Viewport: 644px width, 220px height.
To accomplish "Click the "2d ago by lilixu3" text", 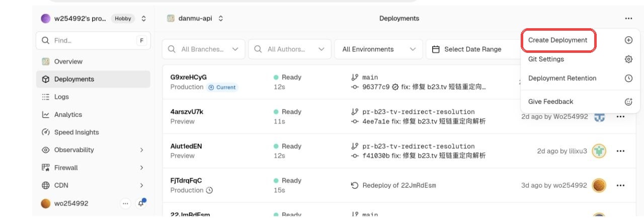I will (562, 151).
